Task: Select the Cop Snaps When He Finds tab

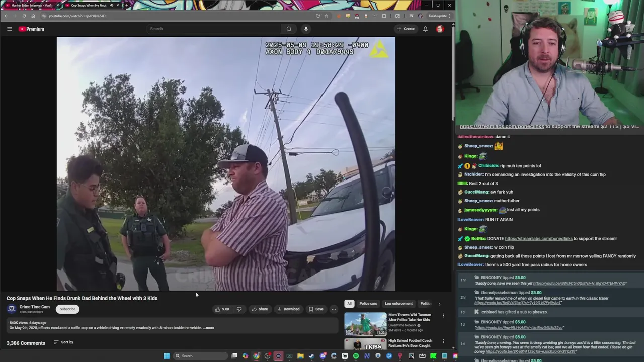Action: tap(88, 5)
